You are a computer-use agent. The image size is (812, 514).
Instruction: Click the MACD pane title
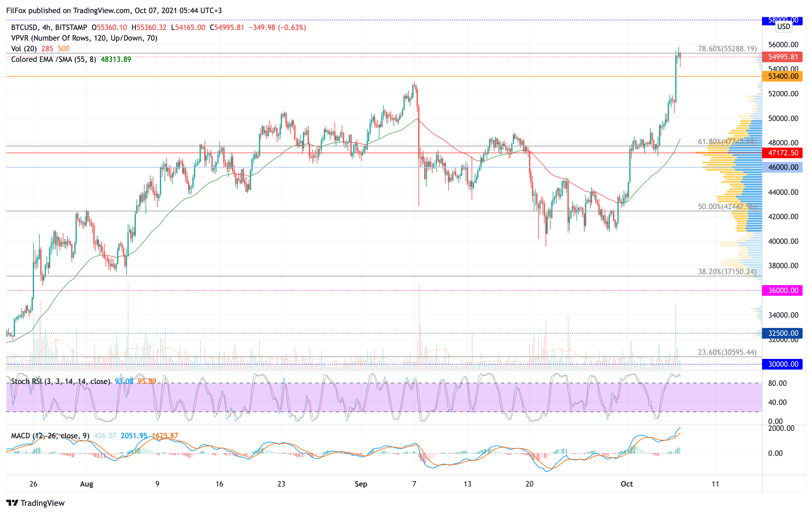tap(50, 436)
